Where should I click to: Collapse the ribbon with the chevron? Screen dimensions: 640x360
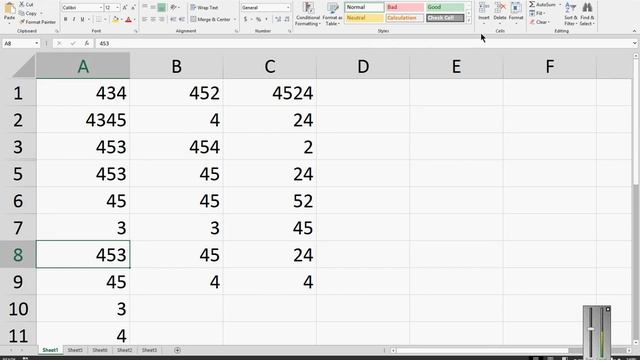634,31
